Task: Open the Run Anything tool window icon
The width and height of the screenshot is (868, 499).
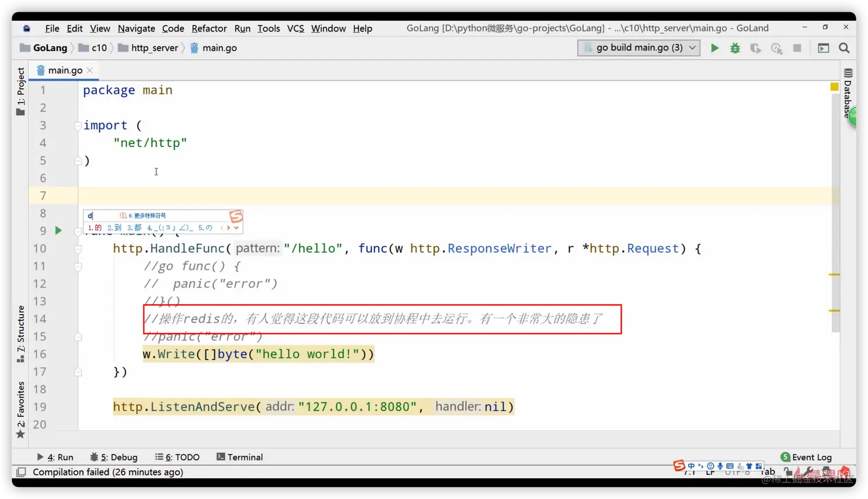Action: click(824, 48)
